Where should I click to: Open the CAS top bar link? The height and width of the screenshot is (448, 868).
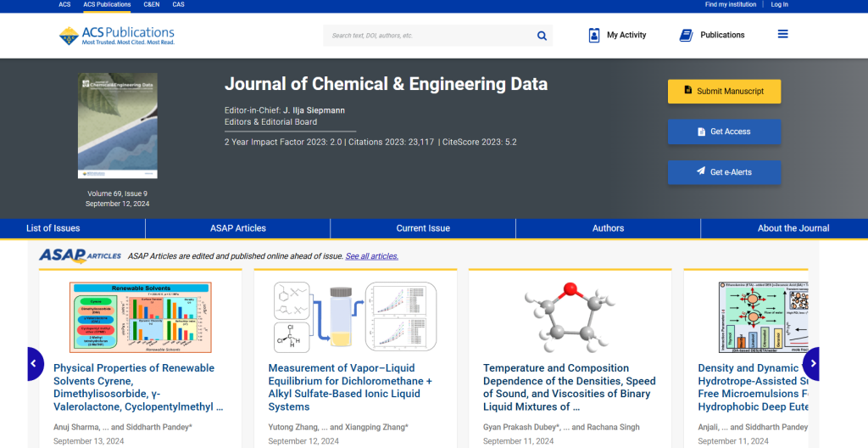tap(178, 4)
